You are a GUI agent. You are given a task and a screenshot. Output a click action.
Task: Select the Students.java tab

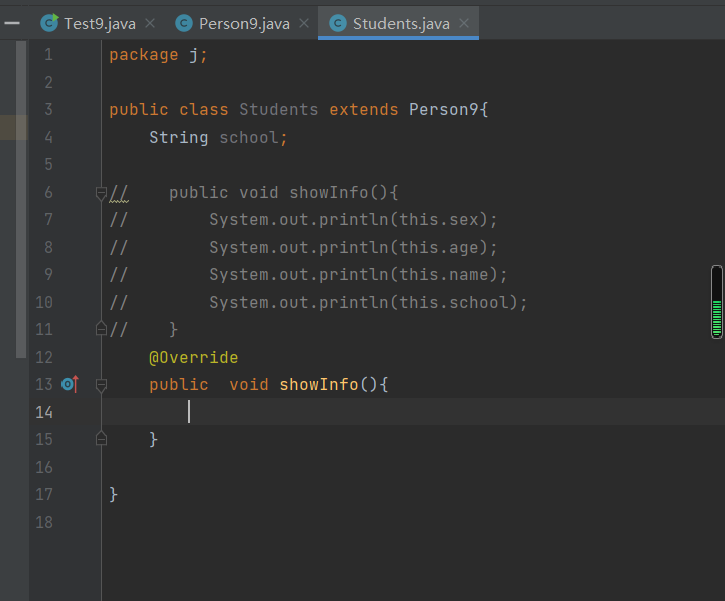(401, 24)
